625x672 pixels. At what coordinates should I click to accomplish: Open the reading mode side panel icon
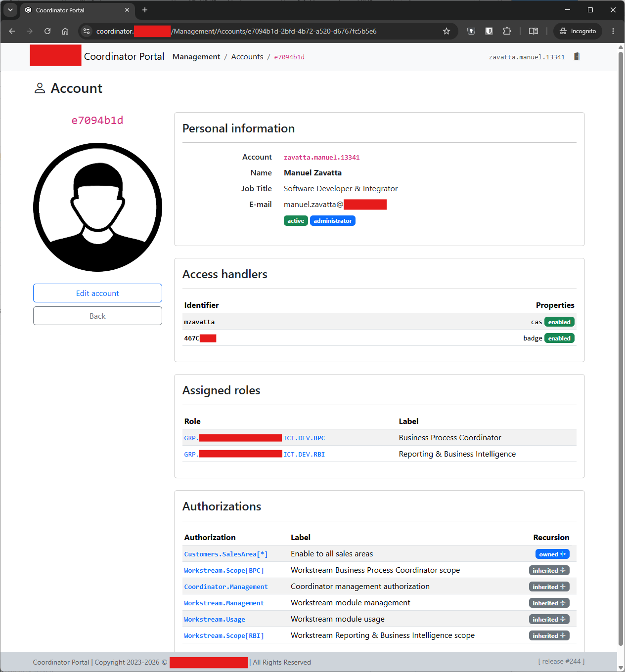tap(534, 31)
